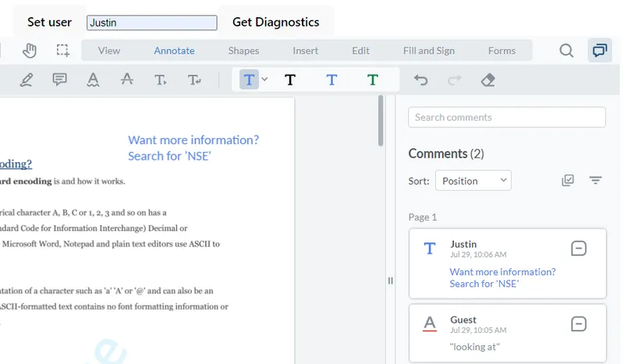Screen dimensions: 624x364
Task: Select the free text annotation on the page
Action: coord(193,148)
